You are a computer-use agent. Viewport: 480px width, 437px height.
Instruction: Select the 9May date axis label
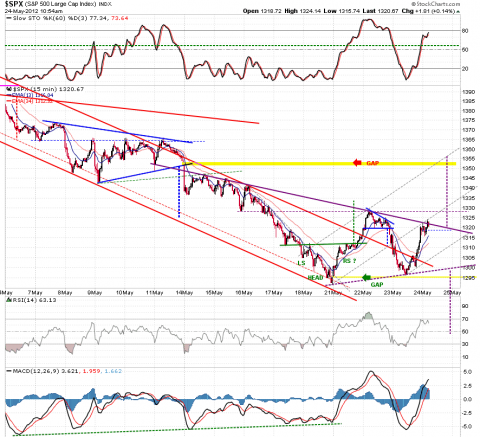[95, 293]
